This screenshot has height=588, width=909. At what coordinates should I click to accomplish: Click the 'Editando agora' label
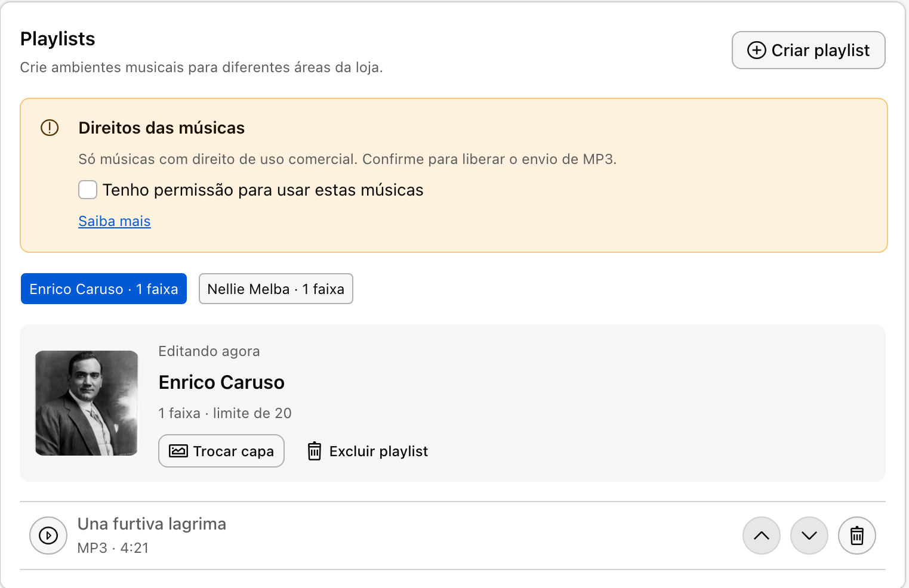coord(209,351)
